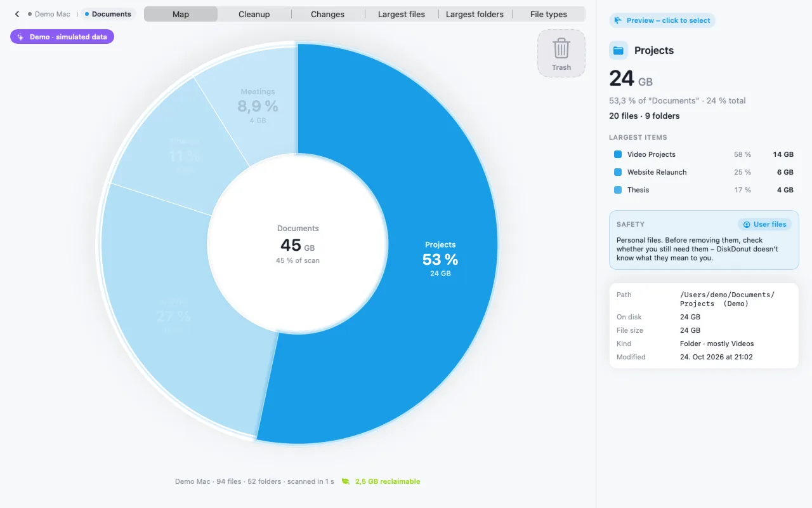This screenshot has height=508, width=812.
Task: Click Preview – click to select pill
Action: pyautogui.click(x=662, y=20)
